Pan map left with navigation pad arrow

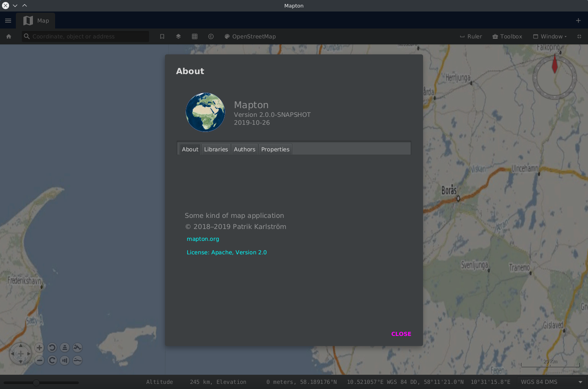[x=13, y=354]
